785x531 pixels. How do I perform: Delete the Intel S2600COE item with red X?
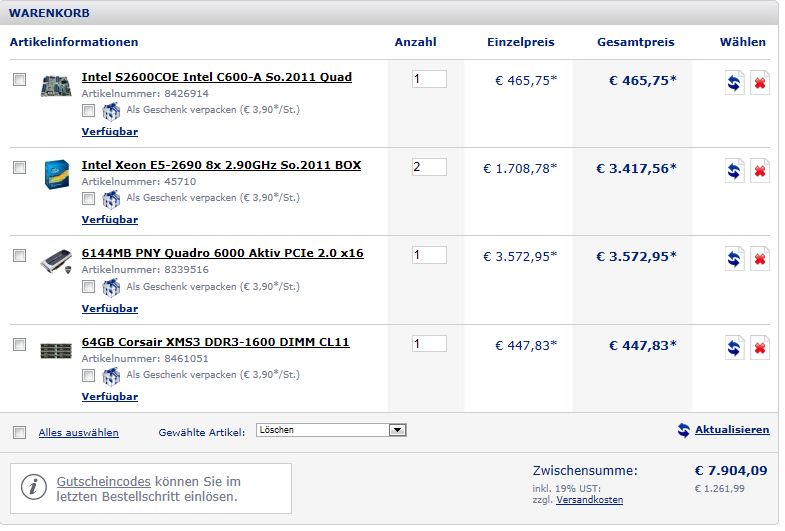(x=759, y=83)
